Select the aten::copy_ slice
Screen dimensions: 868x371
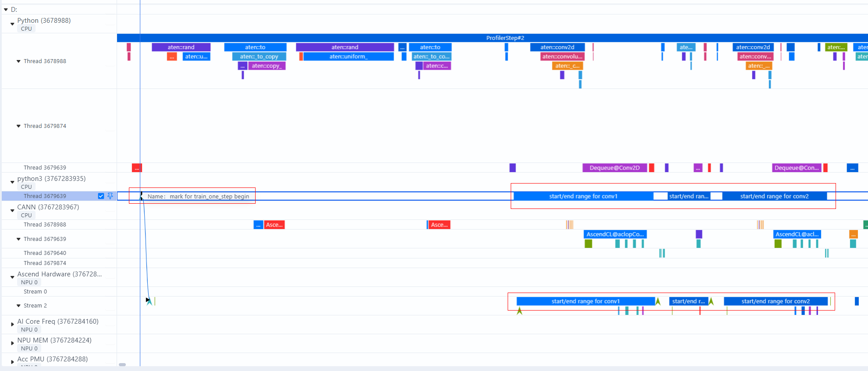click(267, 66)
